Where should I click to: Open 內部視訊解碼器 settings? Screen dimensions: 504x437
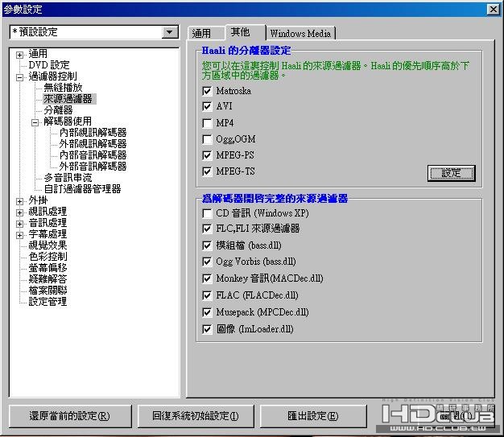(x=93, y=133)
